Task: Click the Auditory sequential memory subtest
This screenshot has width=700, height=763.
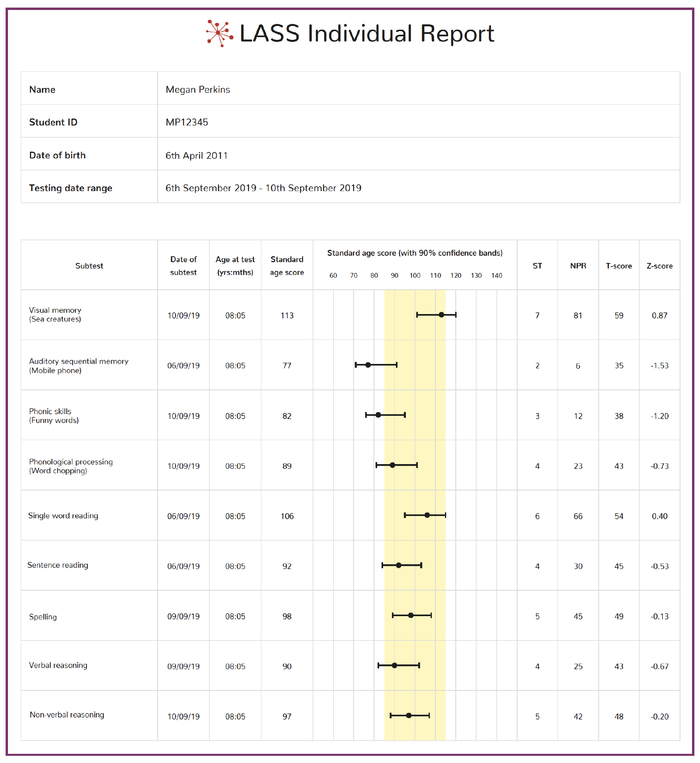Action: pyautogui.click(x=79, y=366)
